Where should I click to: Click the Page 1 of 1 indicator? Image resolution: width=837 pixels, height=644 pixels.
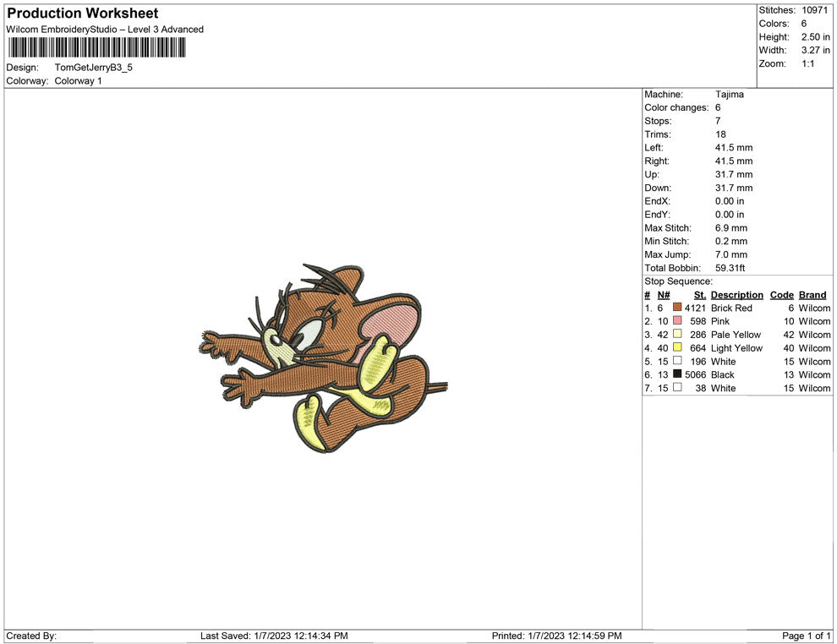[806, 636]
